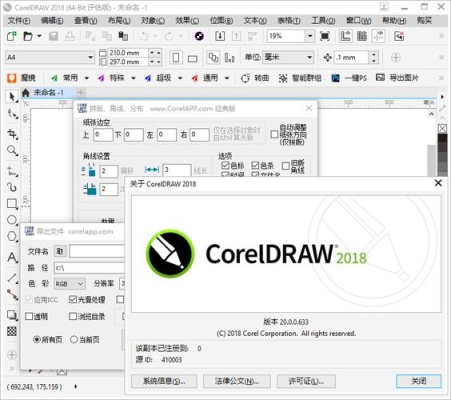Click the 魔镜 plugin icon

coord(12,78)
